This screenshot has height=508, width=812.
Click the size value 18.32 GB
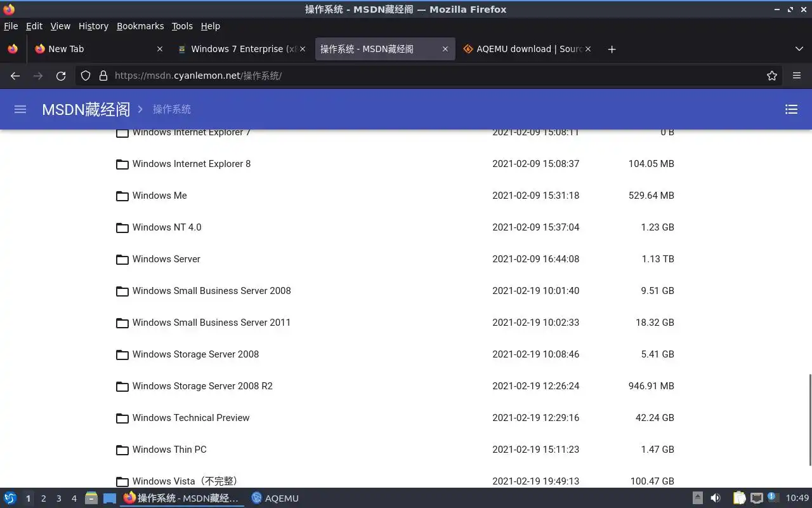655,323
